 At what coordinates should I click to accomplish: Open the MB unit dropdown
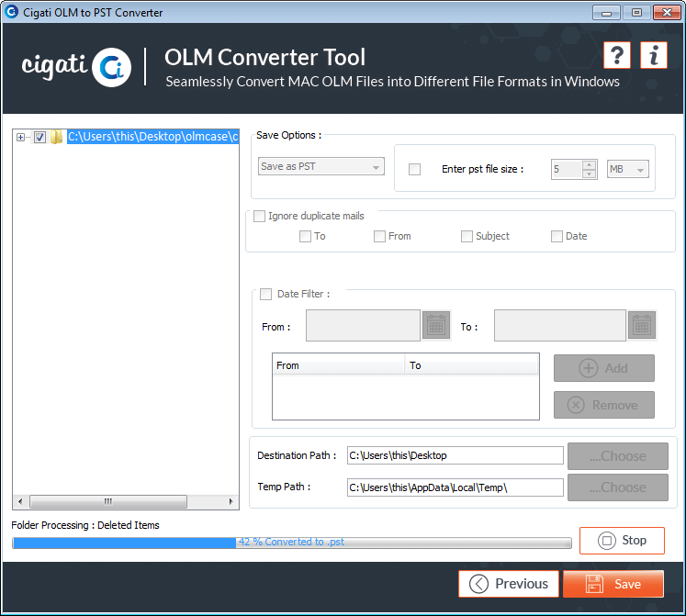628,169
